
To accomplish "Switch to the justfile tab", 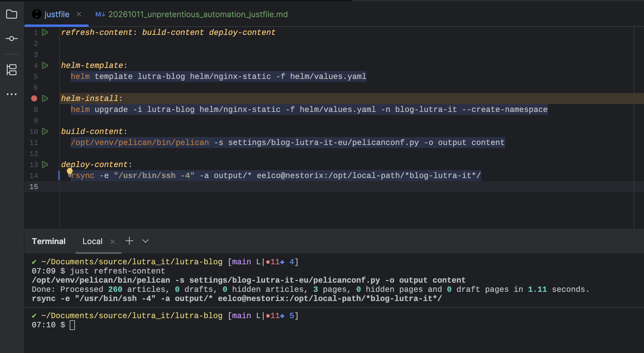I will pos(57,14).
